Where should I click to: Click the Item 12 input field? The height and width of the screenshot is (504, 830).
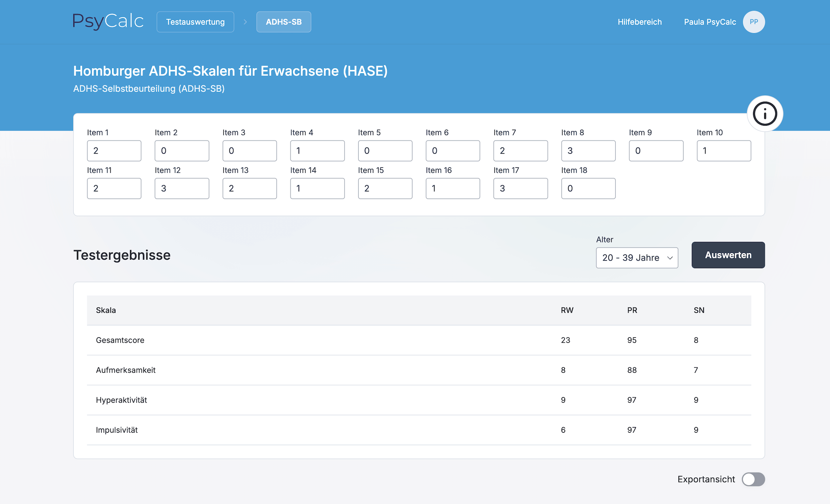pyautogui.click(x=182, y=188)
